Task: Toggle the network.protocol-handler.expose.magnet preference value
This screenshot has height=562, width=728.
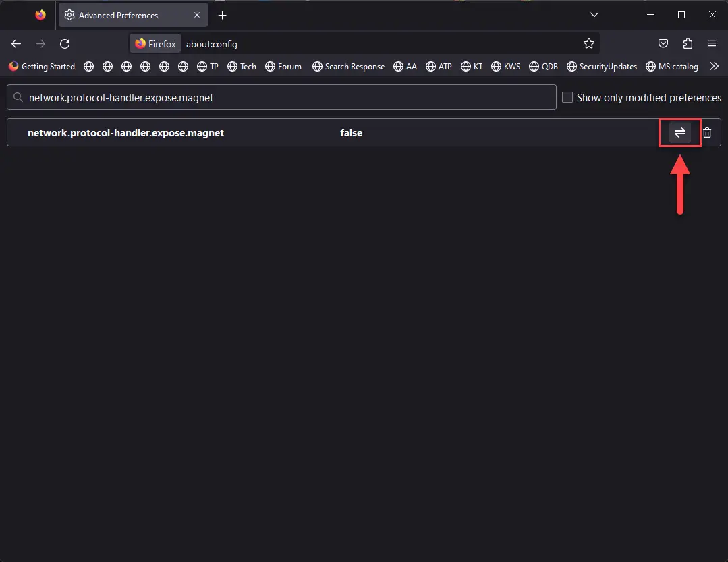Action: (679, 133)
